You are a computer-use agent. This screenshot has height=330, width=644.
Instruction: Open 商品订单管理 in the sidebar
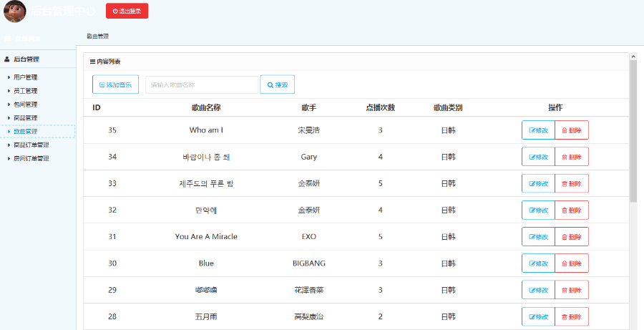[31, 145]
